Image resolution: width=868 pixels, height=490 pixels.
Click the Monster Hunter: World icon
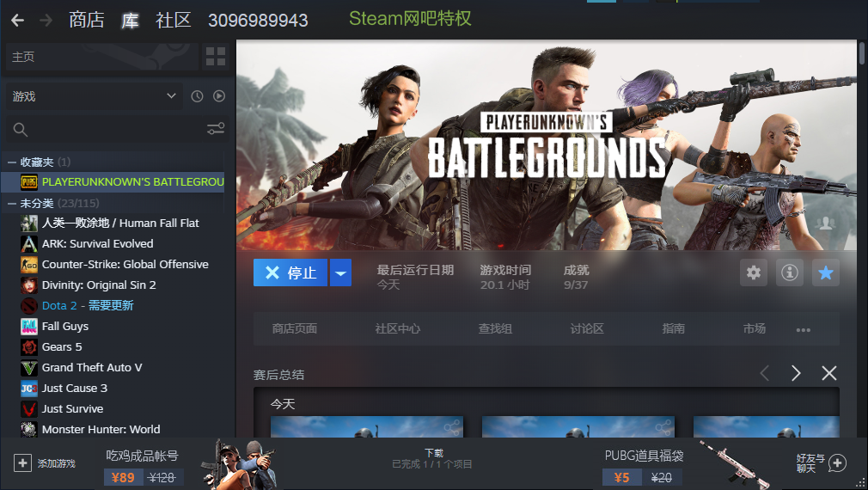(x=28, y=429)
